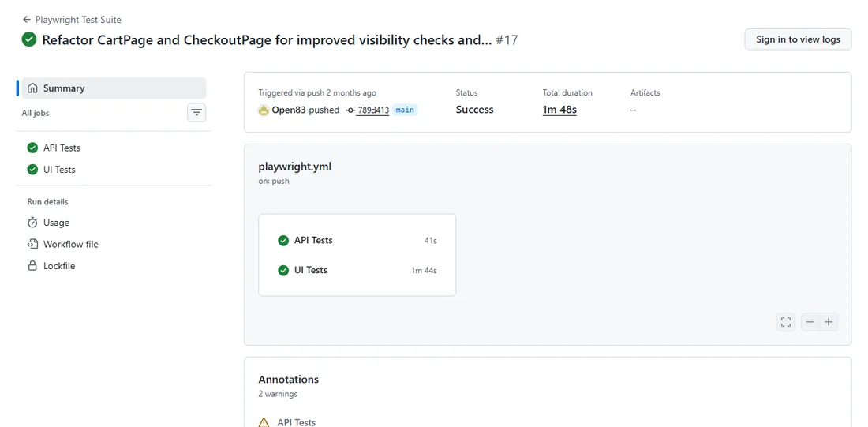Click green check icon beside sidebar UI Tests
The image size is (868, 427).
point(32,170)
